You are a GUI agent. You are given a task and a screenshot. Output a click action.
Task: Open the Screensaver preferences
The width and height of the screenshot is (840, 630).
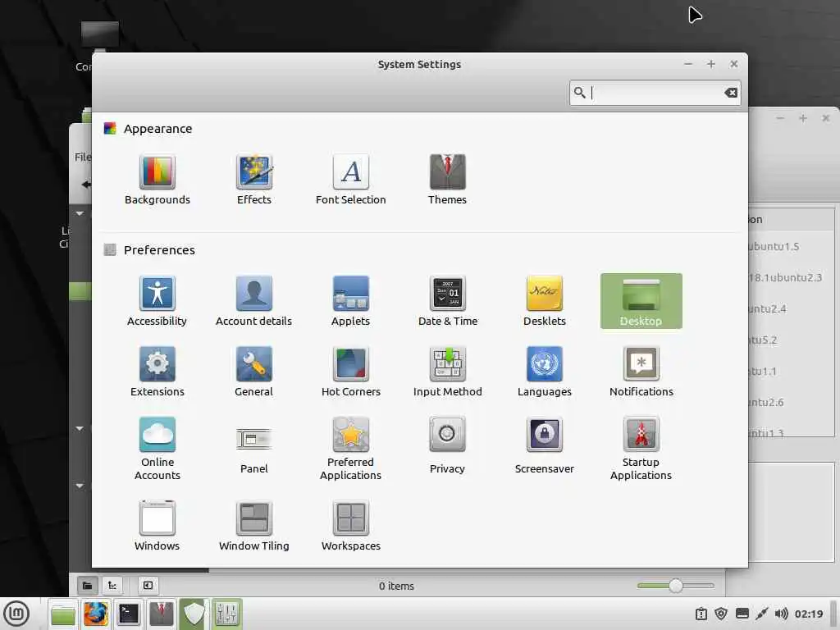coord(545,445)
